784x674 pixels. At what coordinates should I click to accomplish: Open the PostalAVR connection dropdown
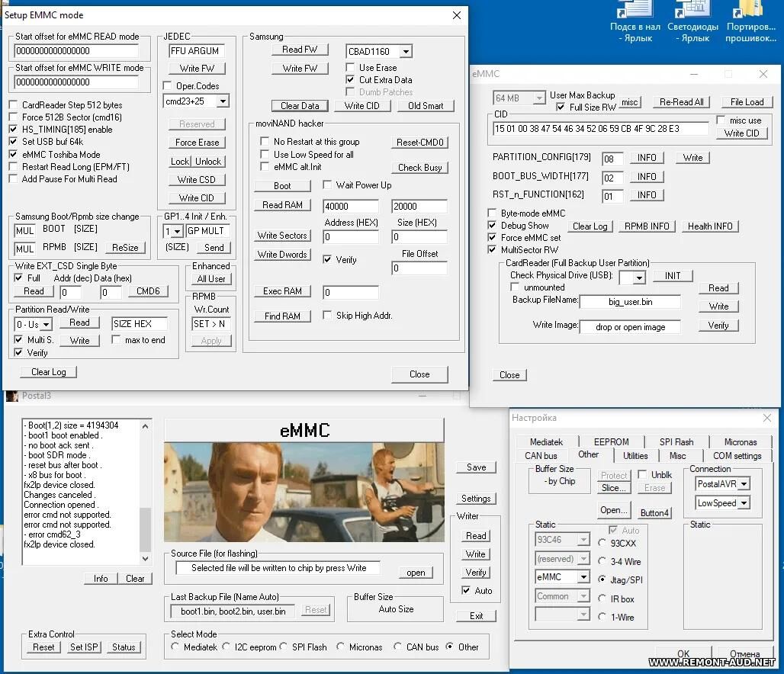744,484
